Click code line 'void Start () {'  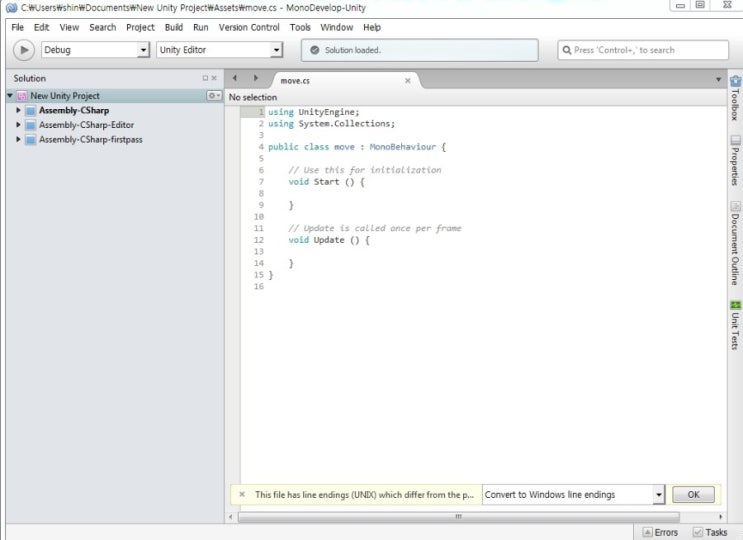[326, 182]
